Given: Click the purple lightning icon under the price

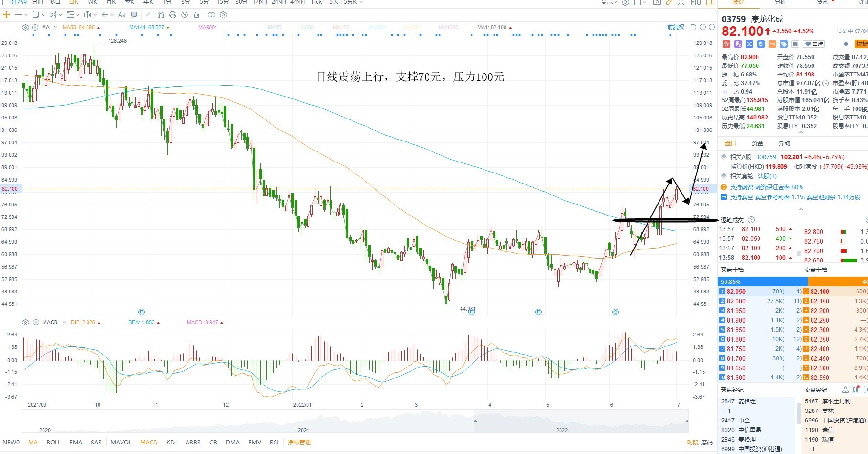Looking at the screenshot, I should coord(738,44).
